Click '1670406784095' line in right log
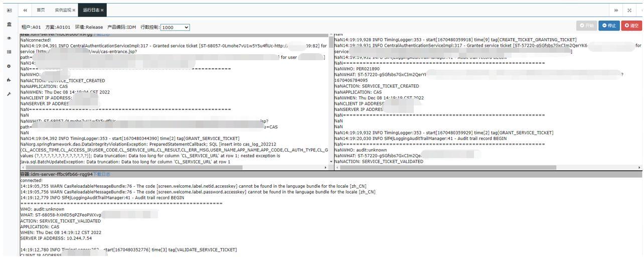This screenshot has width=644, height=259. tap(351, 80)
